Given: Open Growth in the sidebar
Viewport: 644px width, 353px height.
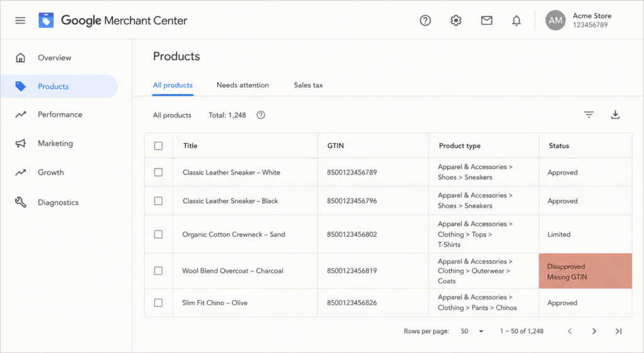Looking at the screenshot, I should tap(50, 173).
